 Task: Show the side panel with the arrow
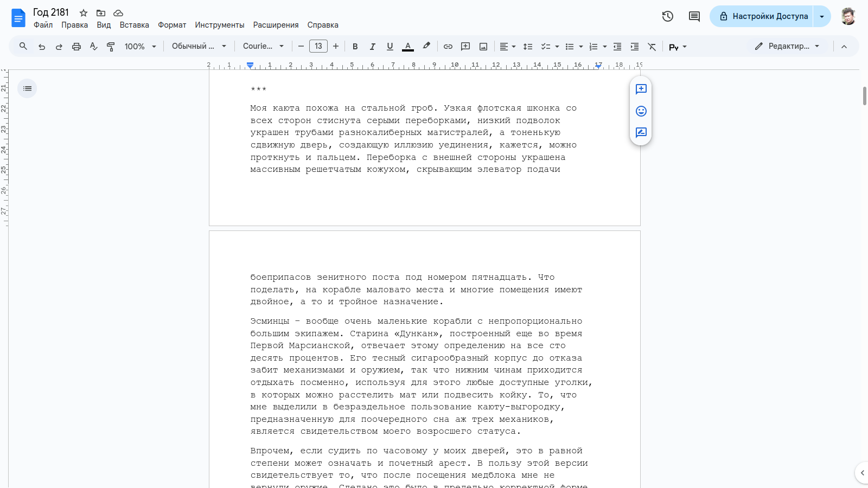862,473
